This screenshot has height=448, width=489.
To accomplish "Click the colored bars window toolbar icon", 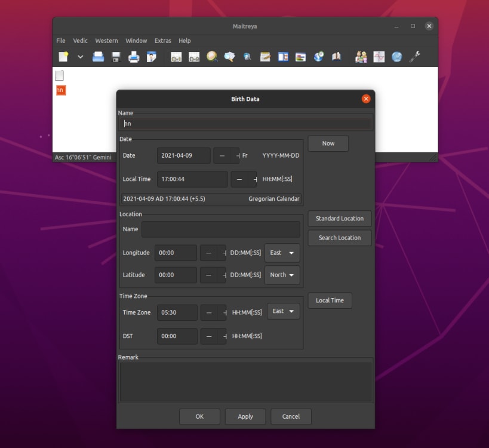I will pos(301,57).
